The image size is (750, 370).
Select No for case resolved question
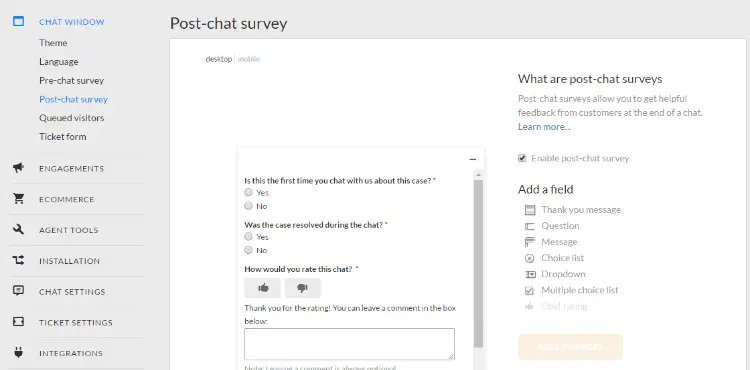248,250
